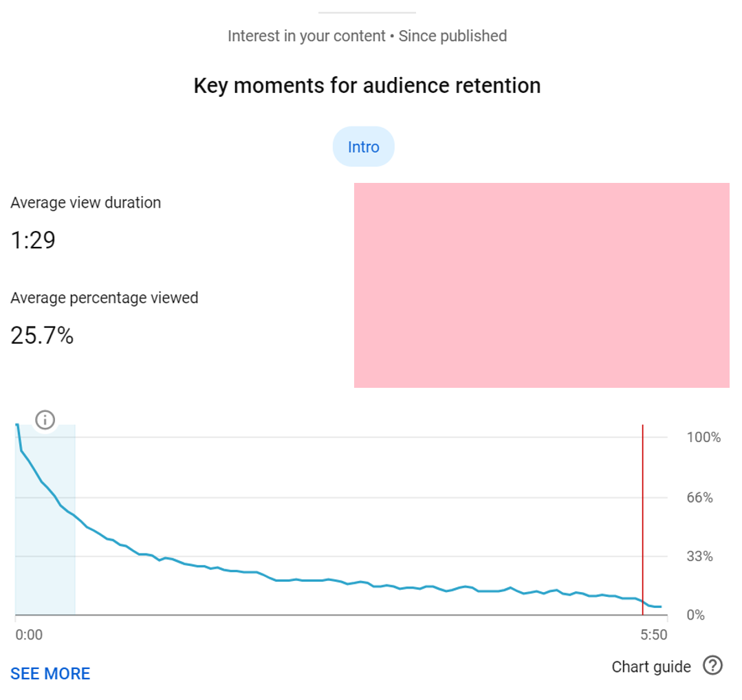Click the red playhead marker near 5:50
Image resolution: width=742 pixels, height=700 pixels.
click(x=642, y=519)
